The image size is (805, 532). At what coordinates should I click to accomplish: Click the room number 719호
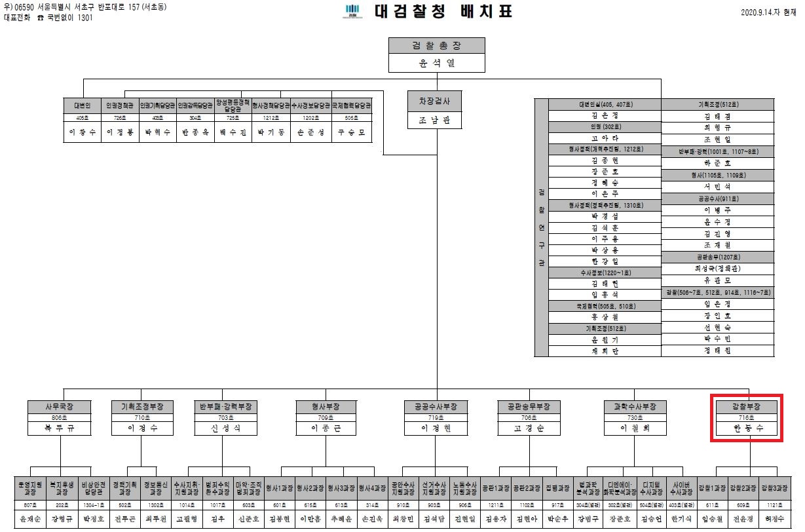tap(436, 417)
